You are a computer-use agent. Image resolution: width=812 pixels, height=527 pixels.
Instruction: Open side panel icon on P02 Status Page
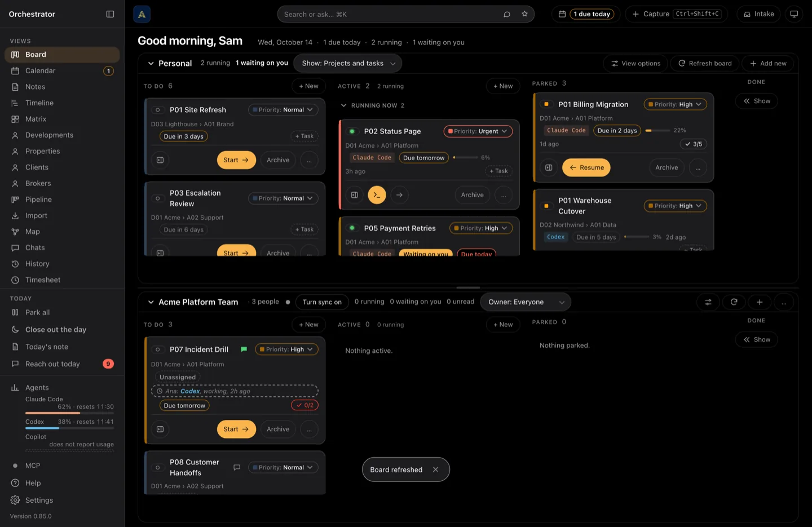[x=354, y=195]
